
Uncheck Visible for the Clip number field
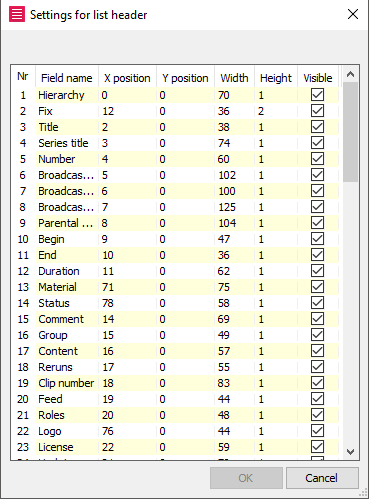pos(317,383)
